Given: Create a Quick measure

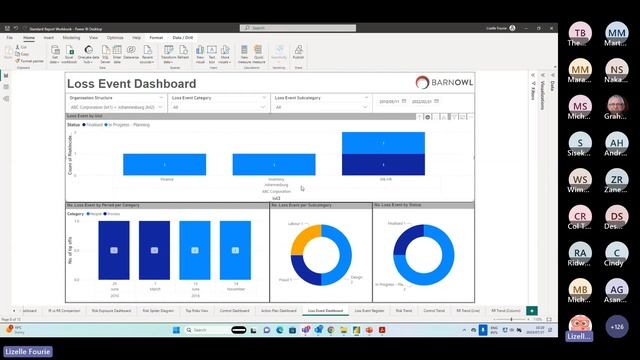Looking at the screenshot, I should (x=258, y=54).
